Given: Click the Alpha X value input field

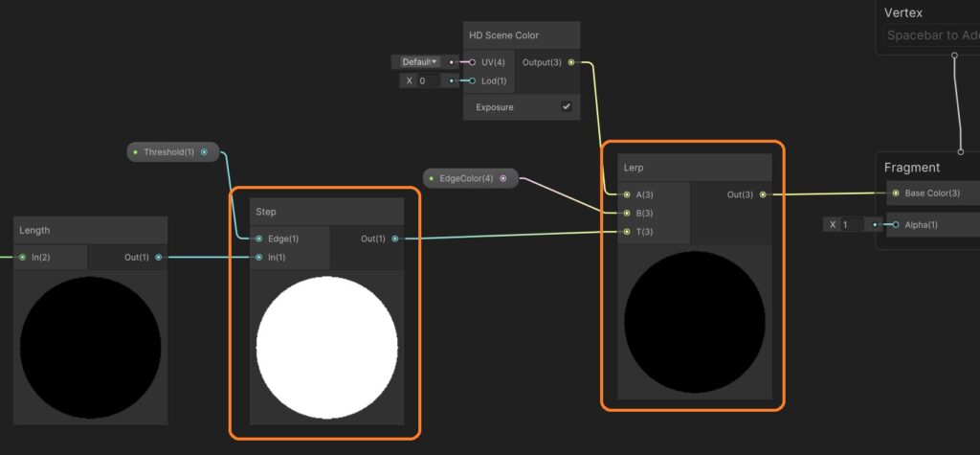Looking at the screenshot, I should pos(852,224).
